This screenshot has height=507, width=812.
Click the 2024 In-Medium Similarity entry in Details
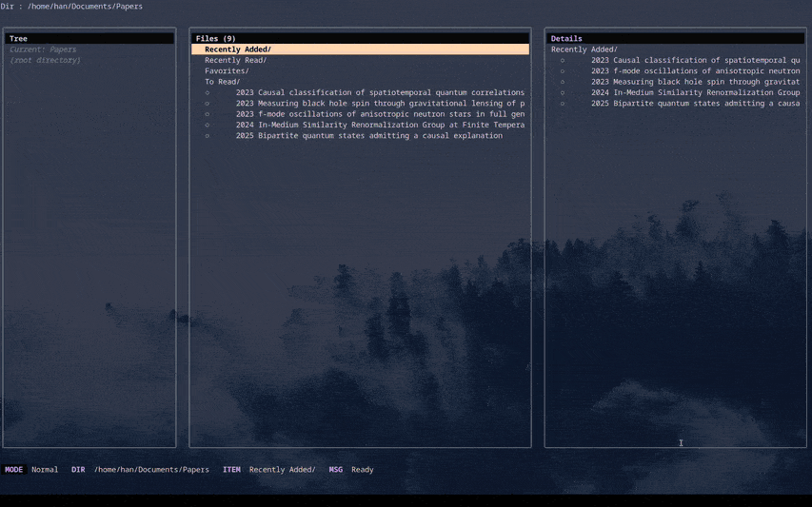click(695, 93)
